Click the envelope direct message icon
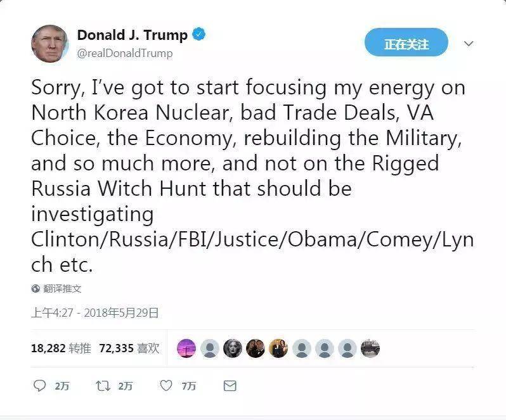 [x=230, y=386]
